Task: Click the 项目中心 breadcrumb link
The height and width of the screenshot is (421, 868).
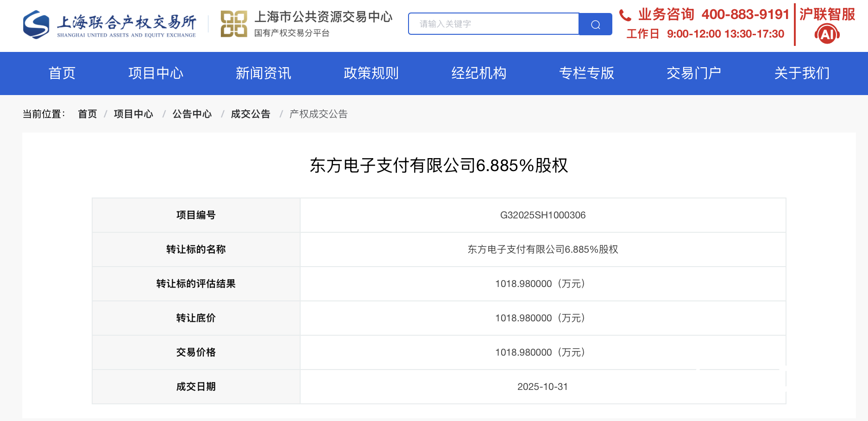Action: [x=133, y=114]
